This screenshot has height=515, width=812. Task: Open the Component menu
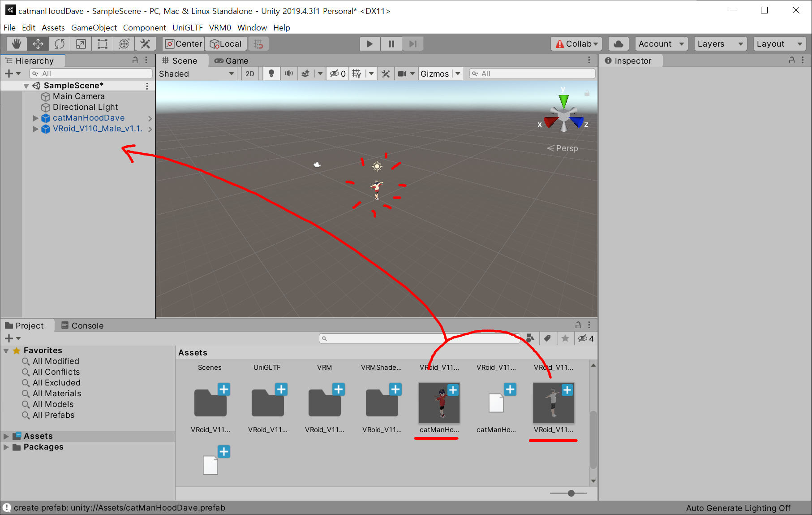pyautogui.click(x=144, y=27)
